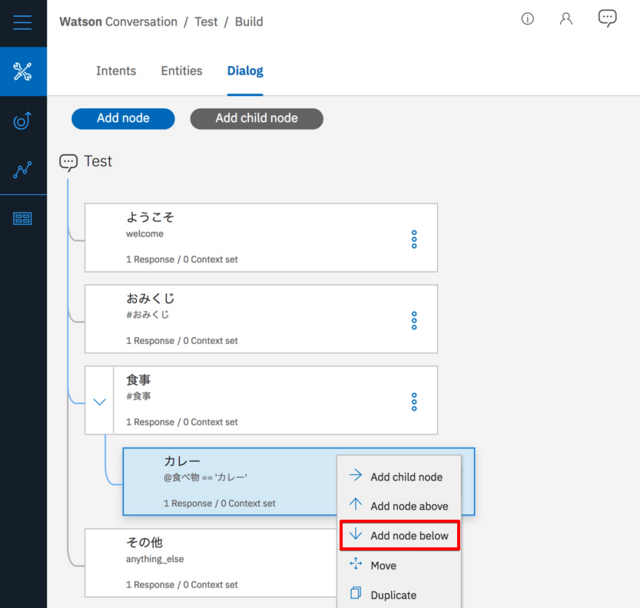Select the Dialog tab
This screenshot has height=608, width=640.
click(x=245, y=71)
